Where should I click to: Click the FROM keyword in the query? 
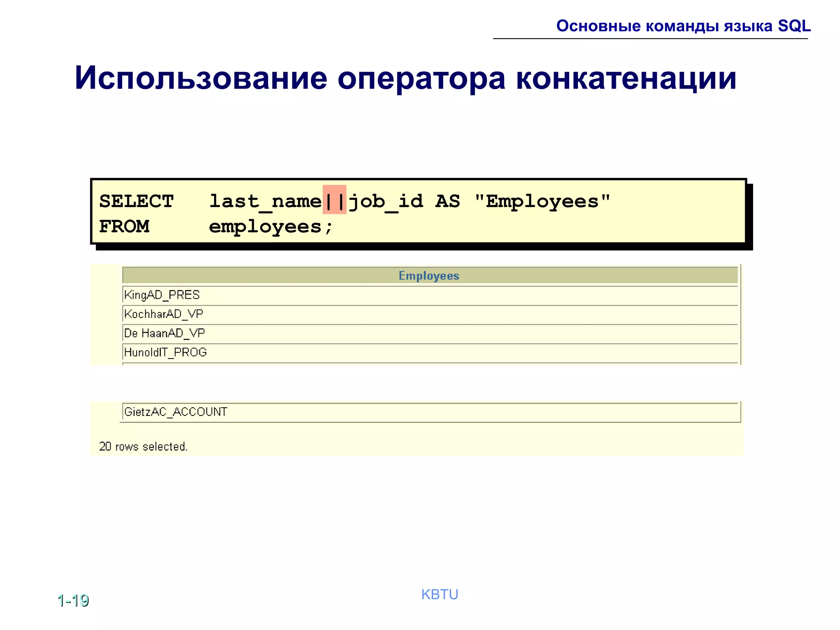[124, 226]
